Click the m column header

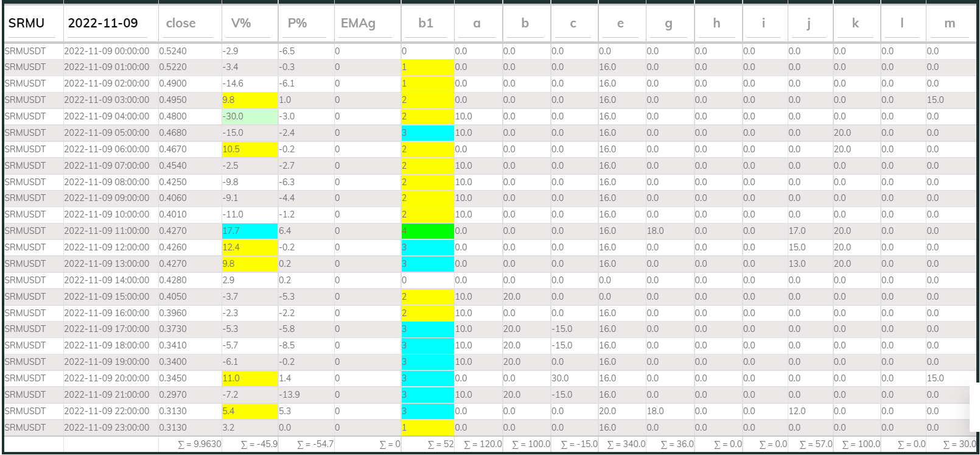coord(950,23)
